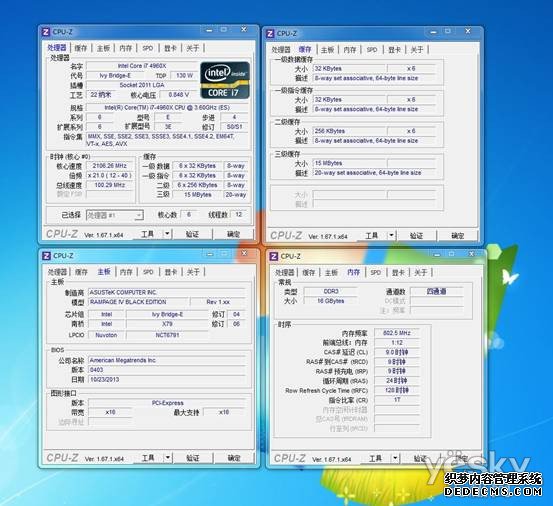Click the 工具 button in the 内存 window
Image resolution: width=553 pixels, height=506 pixels.
[376, 458]
